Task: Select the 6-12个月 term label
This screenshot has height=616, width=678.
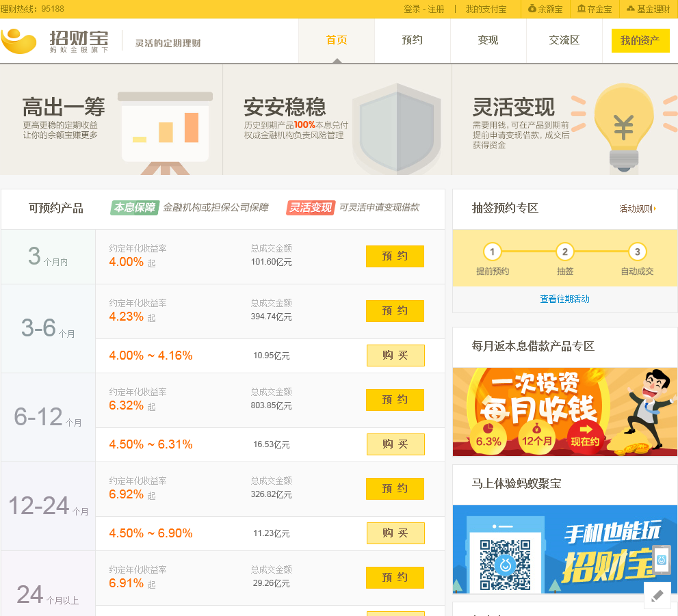Action: point(48,417)
